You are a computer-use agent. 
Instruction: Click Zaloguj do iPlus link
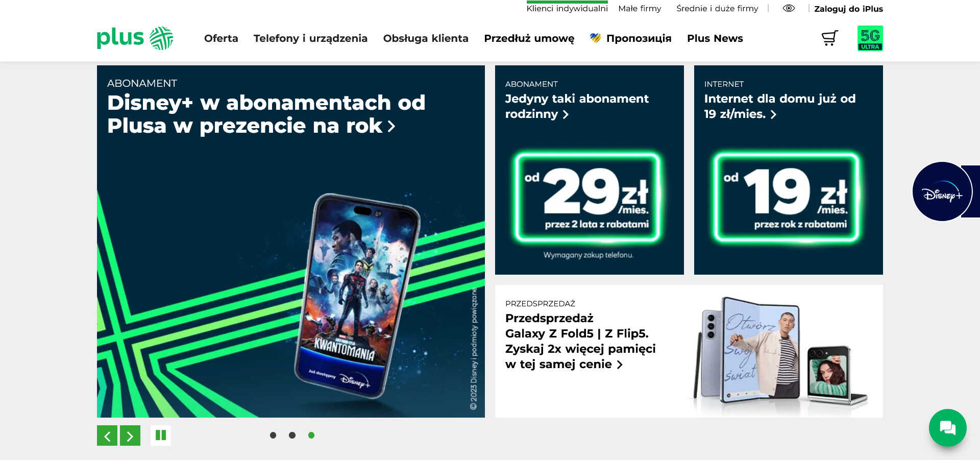tap(848, 9)
